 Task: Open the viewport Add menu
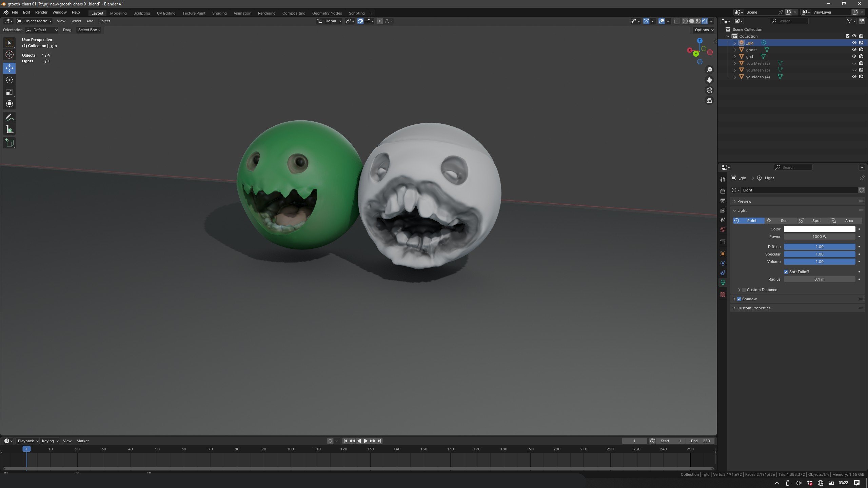(90, 21)
